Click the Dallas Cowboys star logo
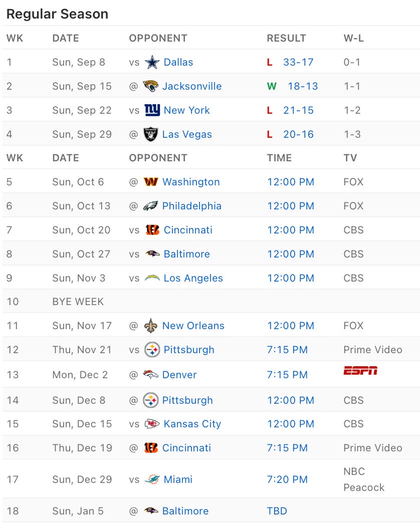The width and height of the screenshot is (420, 524). click(x=152, y=63)
